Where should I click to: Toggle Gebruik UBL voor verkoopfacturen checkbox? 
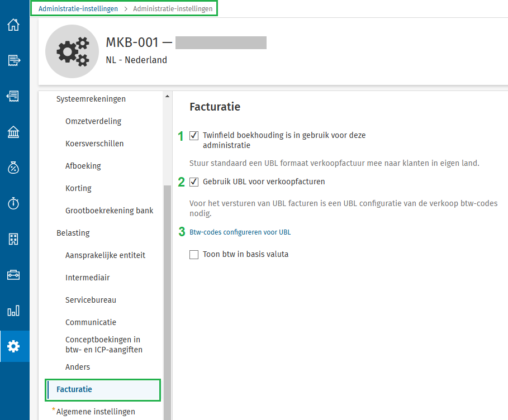pos(194,182)
